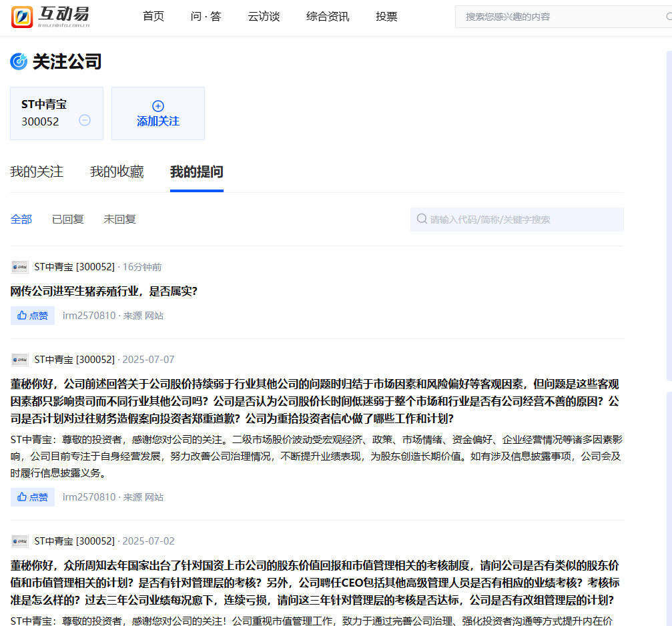Screen dimensions: 672x626
Task: Open question 网传公司进军生猪养殖行业，是否属实?
Action: pos(103,292)
